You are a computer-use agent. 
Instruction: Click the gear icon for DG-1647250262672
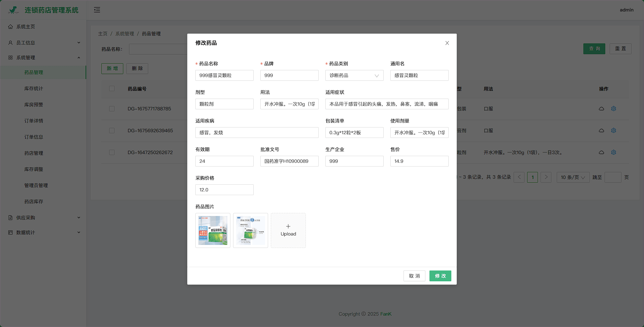point(613,152)
